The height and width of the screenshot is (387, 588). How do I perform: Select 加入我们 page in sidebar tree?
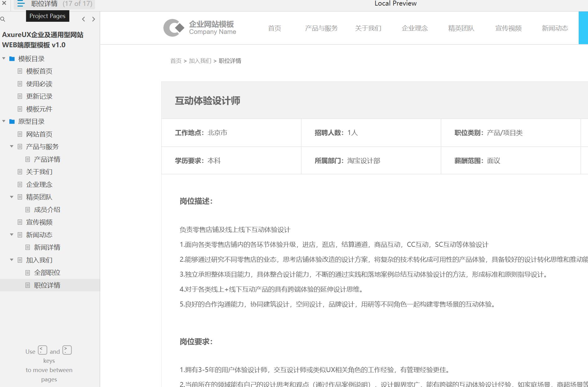pyautogui.click(x=39, y=260)
